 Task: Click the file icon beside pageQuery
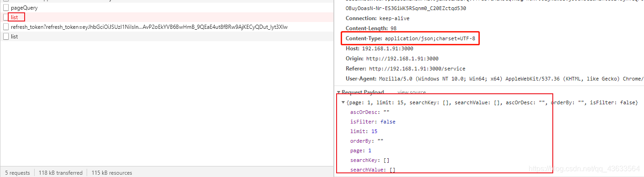click(x=6, y=8)
